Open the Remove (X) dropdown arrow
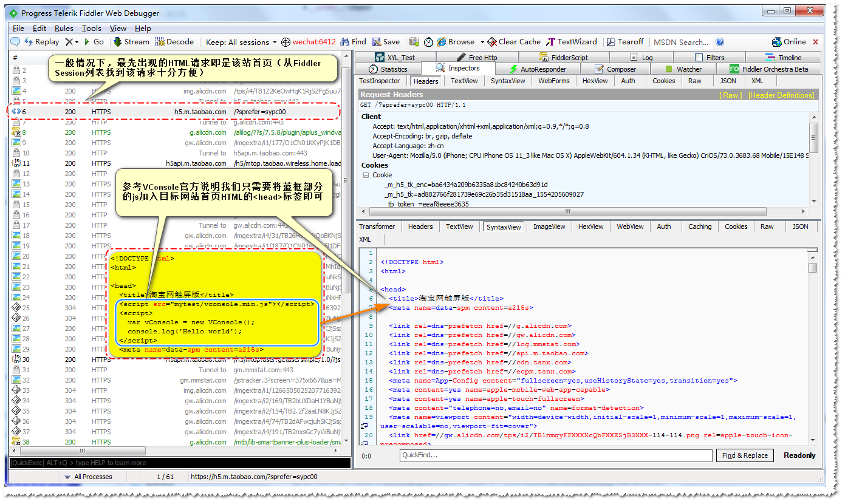This screenshot has height=504, width=845. [77, 42]
